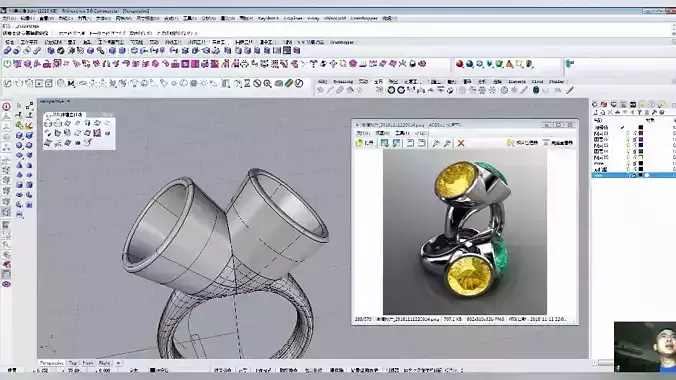
Task: Select the Perspective viewport tab at bottom
Action: click(x=51, y=363)
